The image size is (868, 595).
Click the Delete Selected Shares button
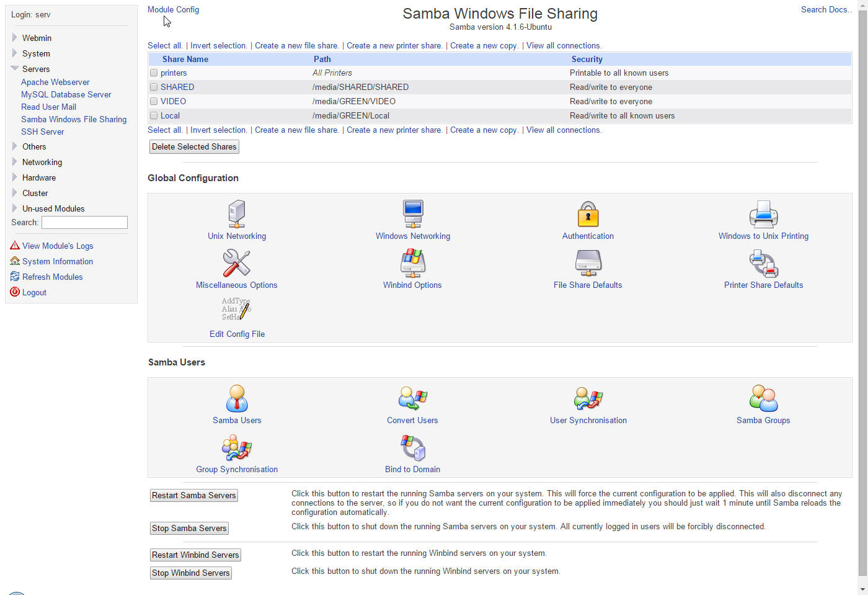click(194, 146)
